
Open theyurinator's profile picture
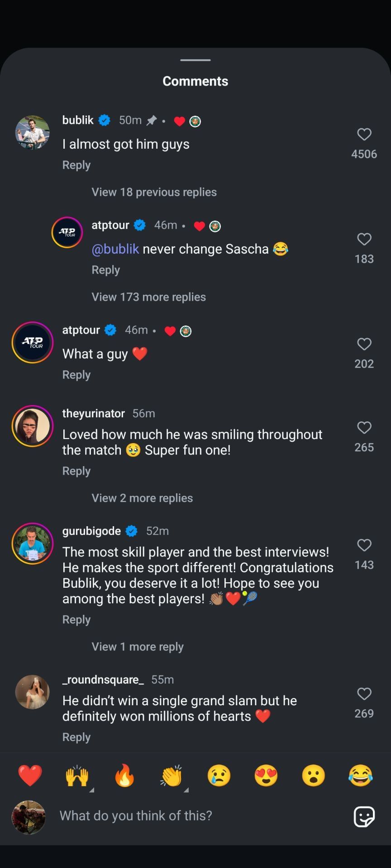click(x=33, y=426)
